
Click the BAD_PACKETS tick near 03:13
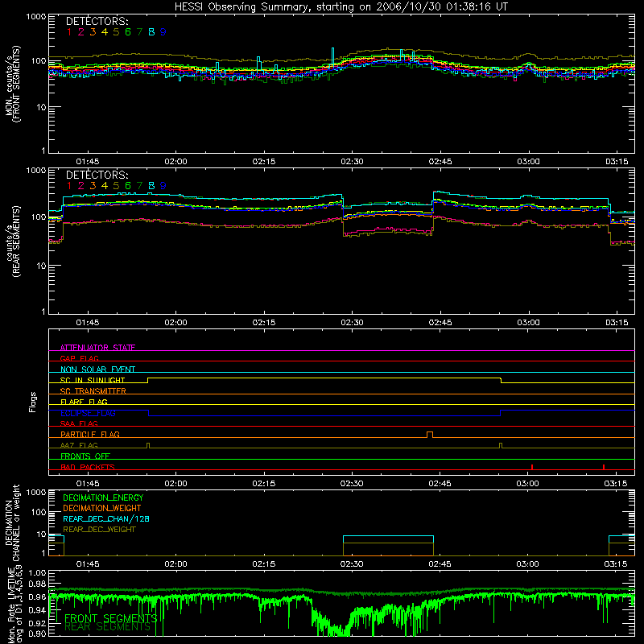603,467
